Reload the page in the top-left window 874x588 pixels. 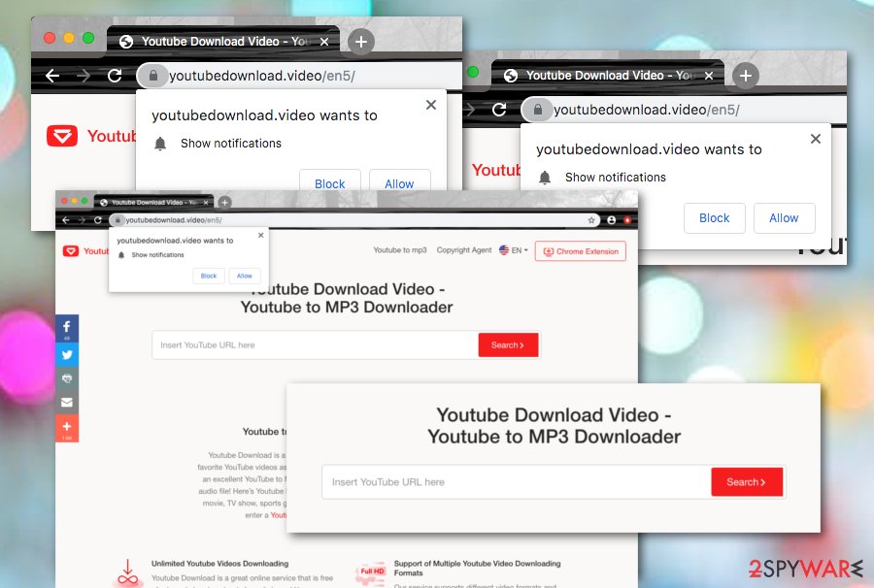point(115,76)
